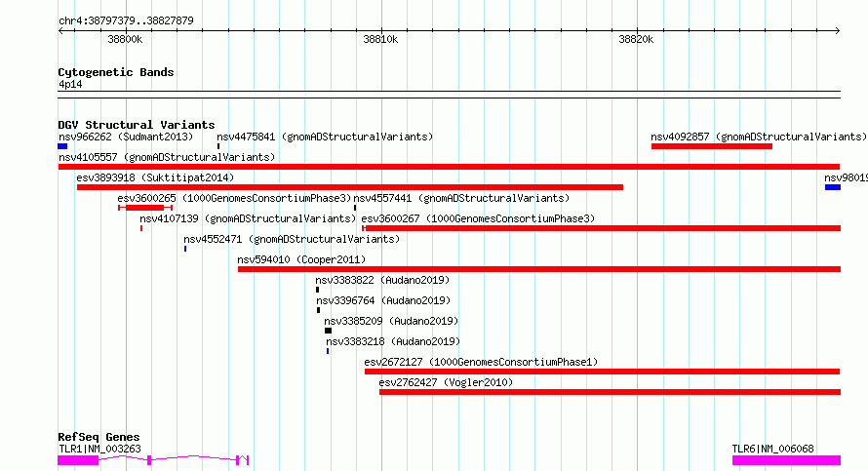Open nsv3396764 (Audano2019) label
This screenshot has width=868, height=471.
point(383,300)
